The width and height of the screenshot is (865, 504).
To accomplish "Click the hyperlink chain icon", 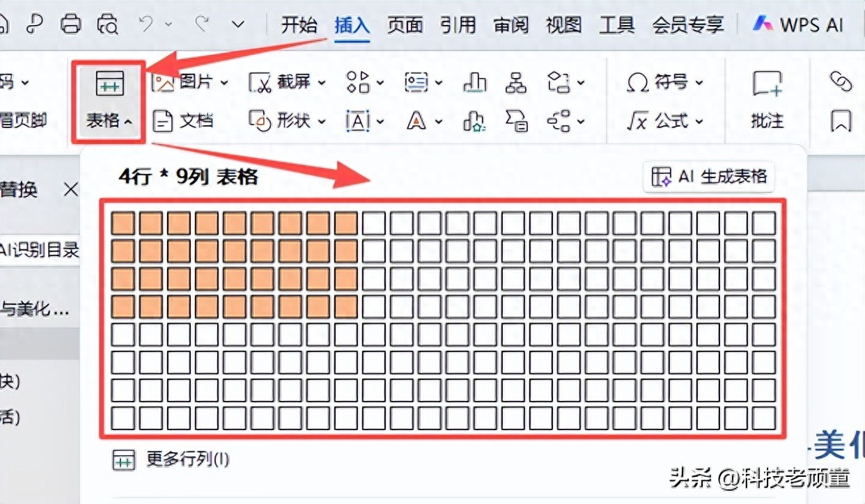I will point(841,82).
